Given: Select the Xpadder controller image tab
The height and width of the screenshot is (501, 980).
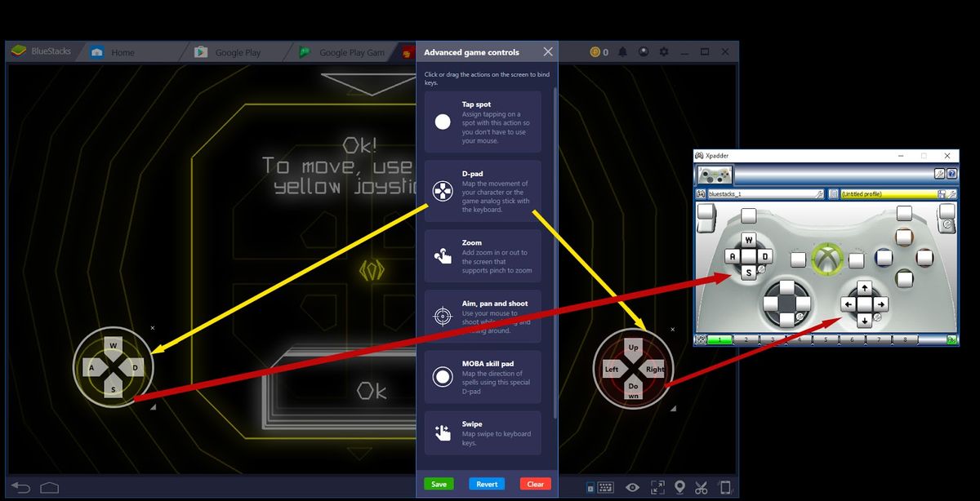Looking at the screenshot, I should coord(715,174).
